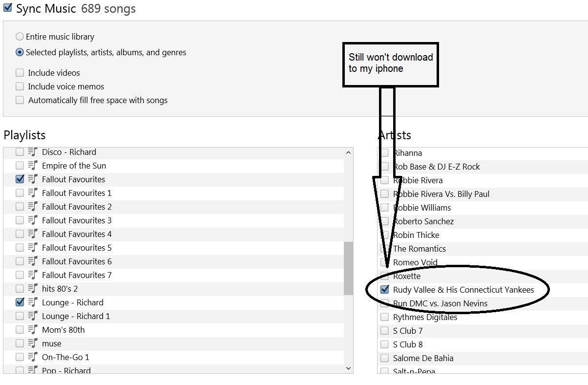Check the Include voice memos box
Screen dimensions: 588x385
(20, 86)
